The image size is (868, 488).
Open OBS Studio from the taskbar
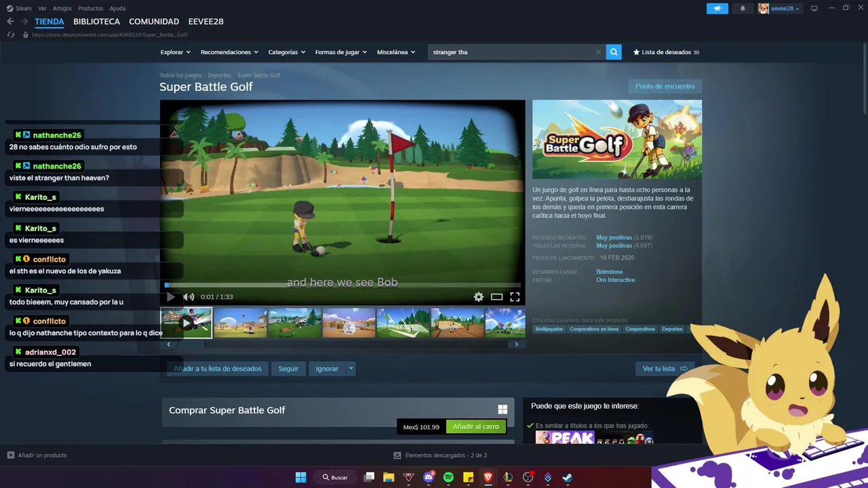[x=528, y=477]
